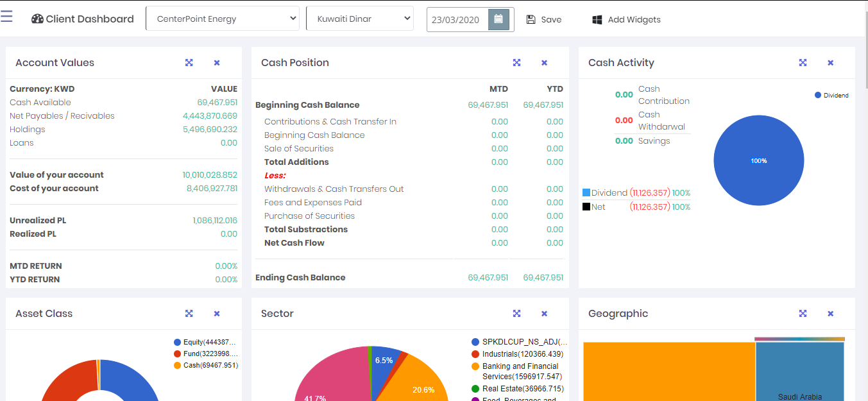868x401 pixels.
Task: Click Saudi Arabia block in Geographic treemap
Action: click(800, 372)
